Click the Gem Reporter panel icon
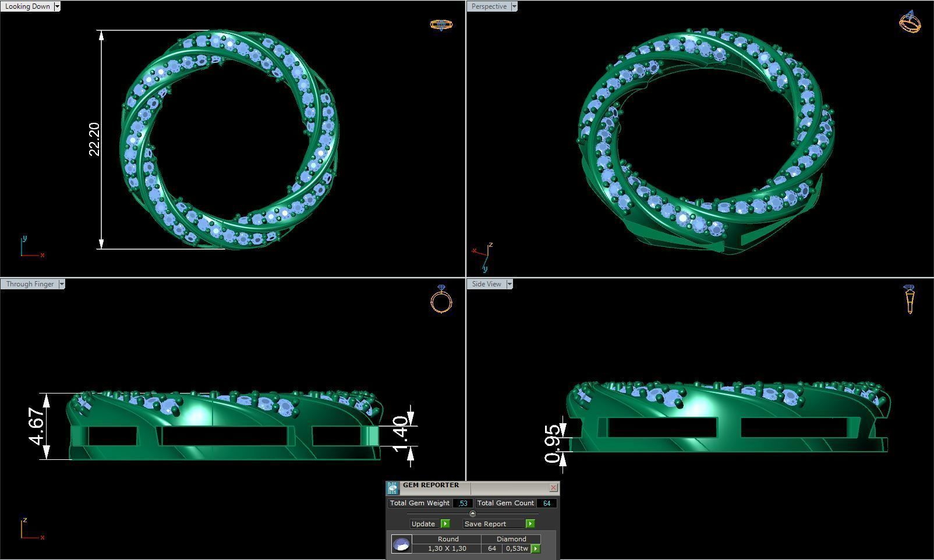Viewport: 934px width, 560px height. pyautogui.click(x=393, y=488)
